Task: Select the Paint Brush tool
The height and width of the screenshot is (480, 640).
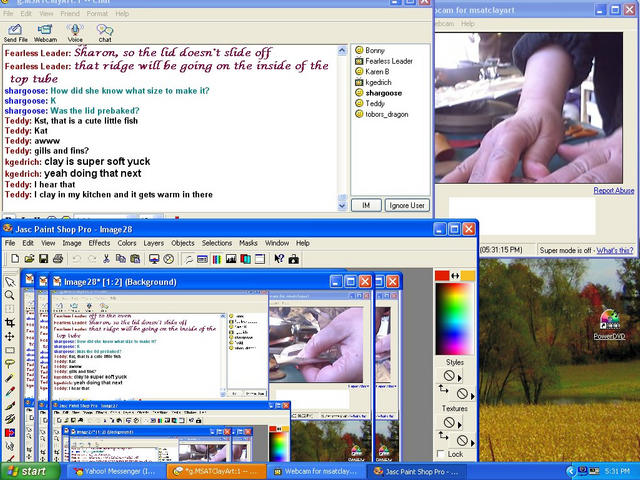Action: tap(9, 405)
